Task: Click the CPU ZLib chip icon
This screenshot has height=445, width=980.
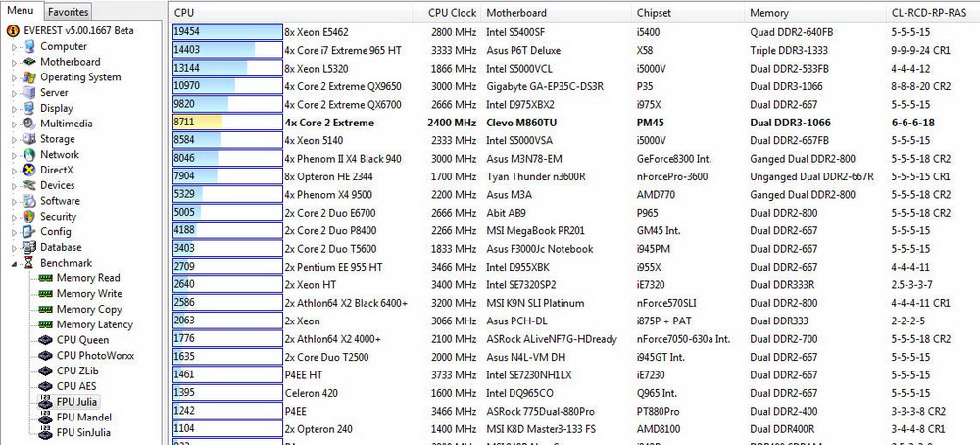Action: point(46,371)
